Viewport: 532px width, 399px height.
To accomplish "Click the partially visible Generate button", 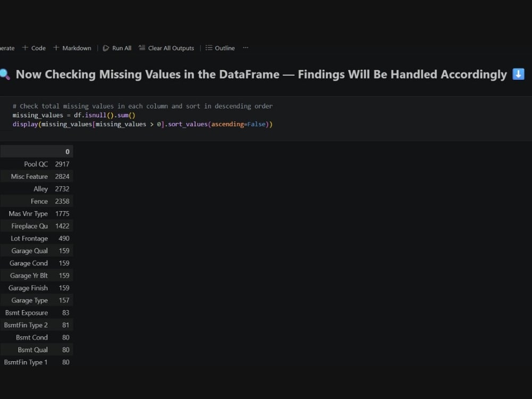I will coord(7,48).
